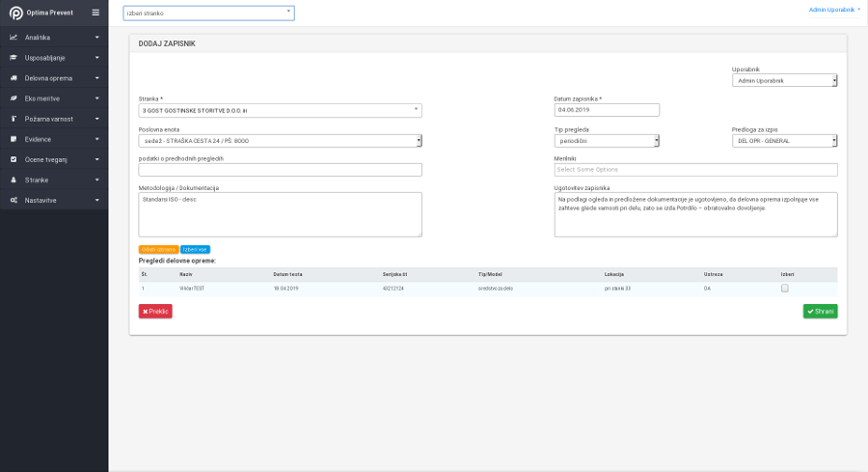The image size is (868, 472).
Task: Click the Serijska št column header
Action: (x=394, y=274)
